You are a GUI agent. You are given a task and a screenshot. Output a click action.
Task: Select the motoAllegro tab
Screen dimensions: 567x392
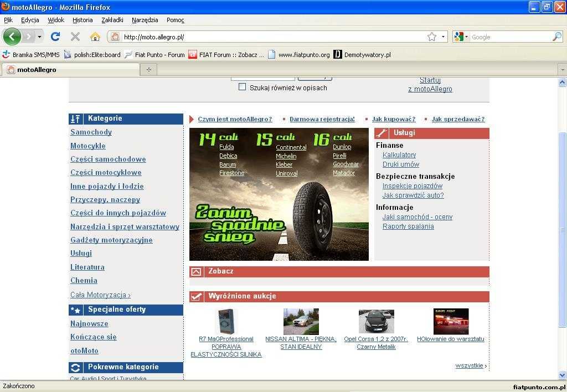[x=70, y=70]
